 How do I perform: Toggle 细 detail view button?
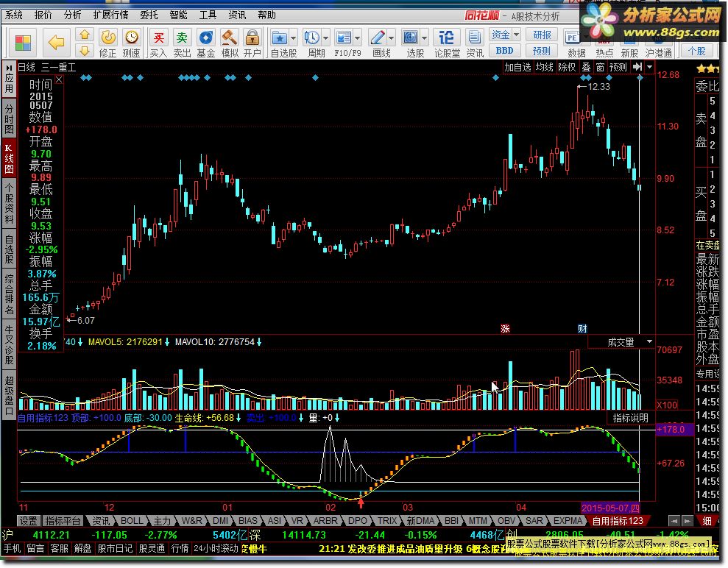(707, 521)
